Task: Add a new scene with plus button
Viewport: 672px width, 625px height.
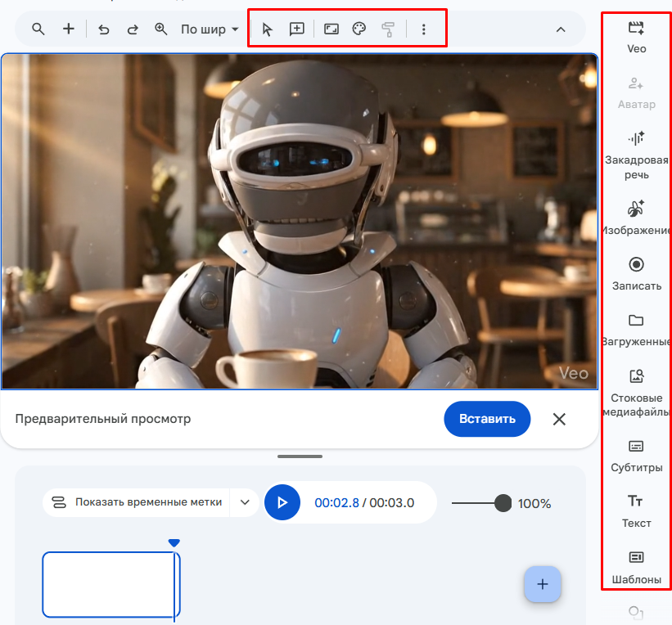Action: coord(543,585)
